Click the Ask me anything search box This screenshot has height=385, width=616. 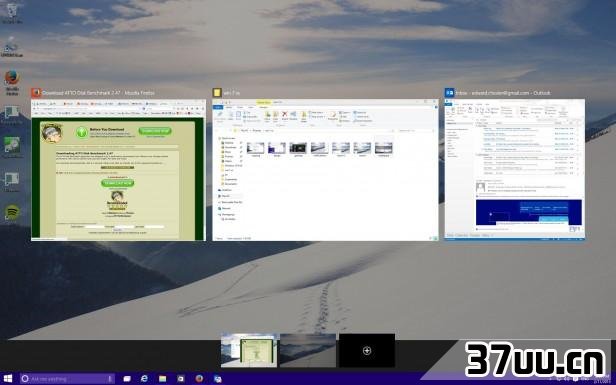point(67,379)
